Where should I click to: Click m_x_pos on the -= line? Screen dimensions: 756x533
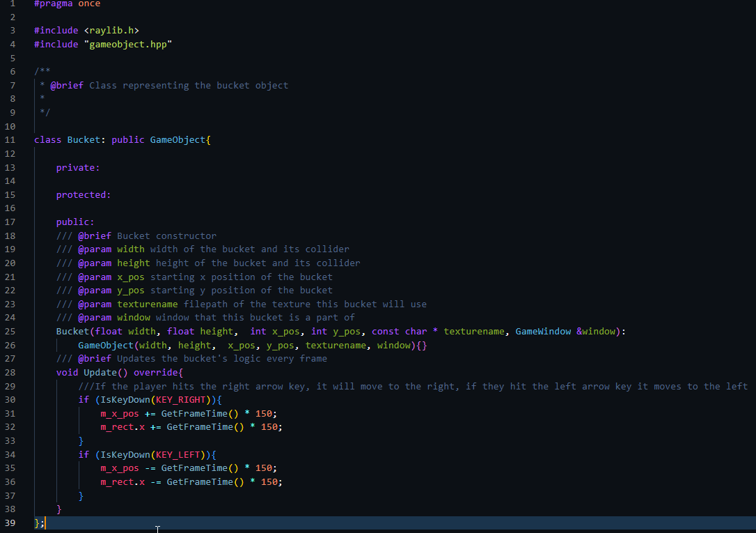[x=119, y=468]
